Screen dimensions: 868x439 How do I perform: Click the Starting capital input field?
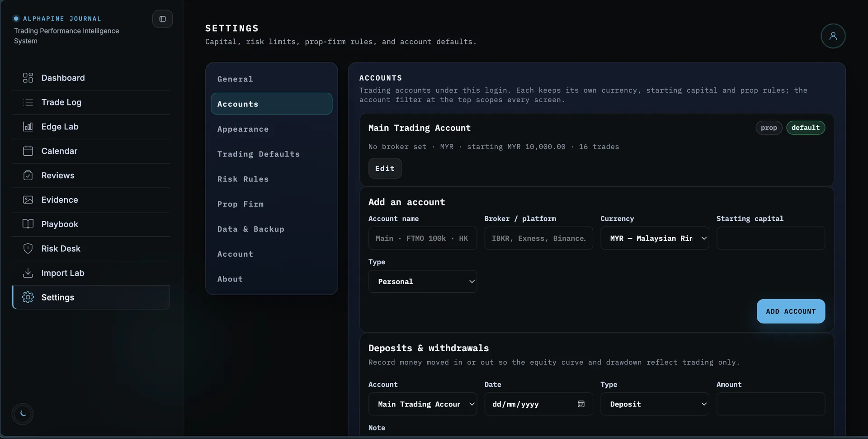pyautogui.click(x=771, y=238)
